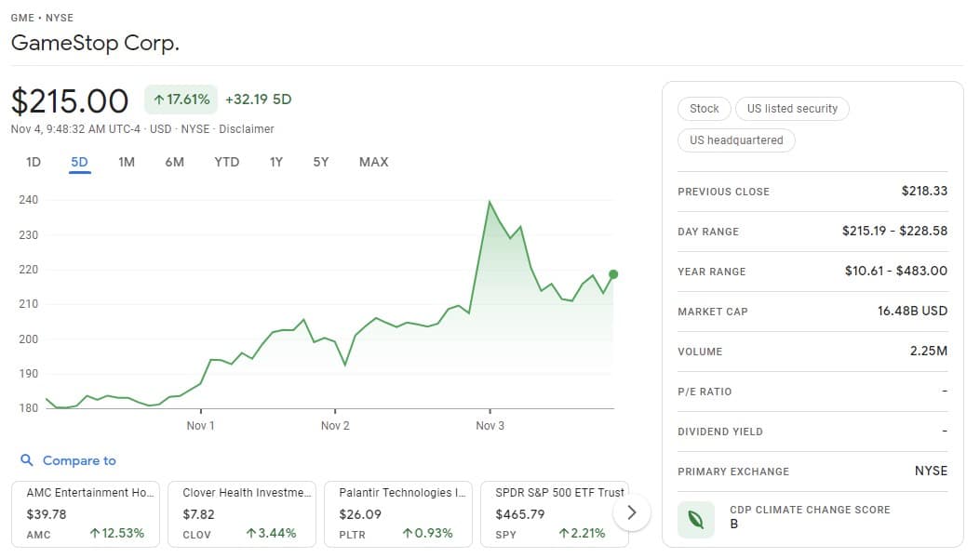Click the DIVIDEND YIELD label
This screenshot has height=558, width=980.
click(x=720, y=432)
